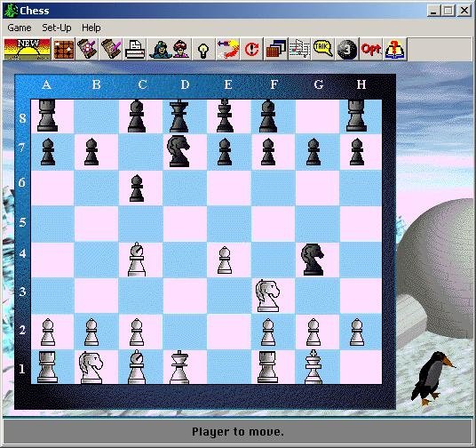Click the red-hat lady character icon
The height and width of the screenshot is (448, 476).
click(181, 49)
